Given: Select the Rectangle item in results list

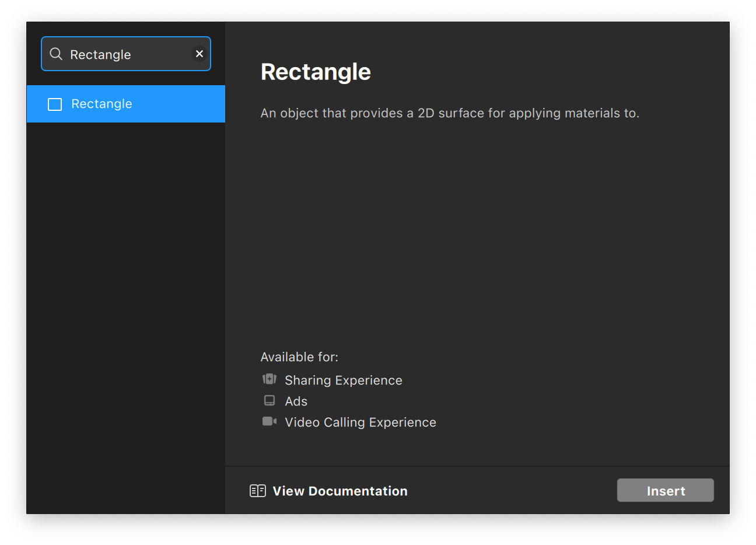Looking at the screenshot, I should (126, 104).
